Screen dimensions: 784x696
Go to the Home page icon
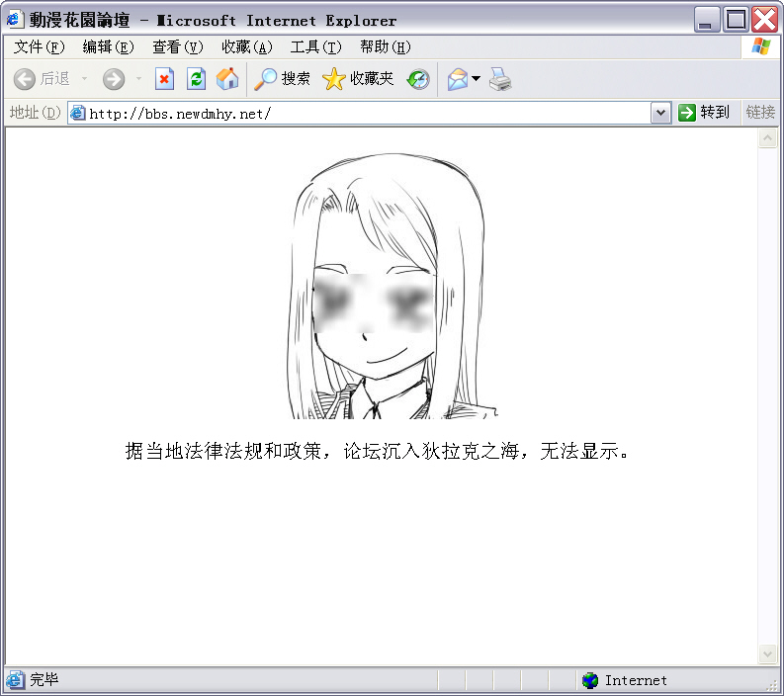click(227, 79)
